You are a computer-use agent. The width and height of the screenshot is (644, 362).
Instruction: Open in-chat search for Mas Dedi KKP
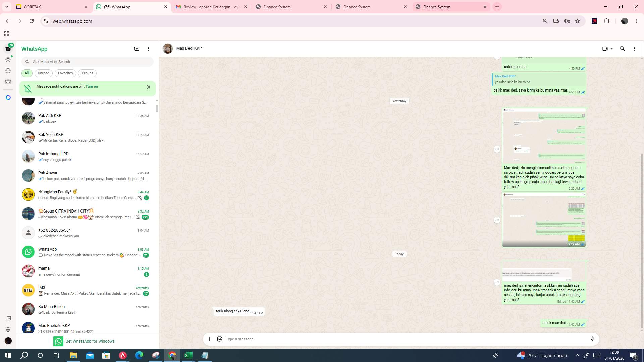point(623,48)
